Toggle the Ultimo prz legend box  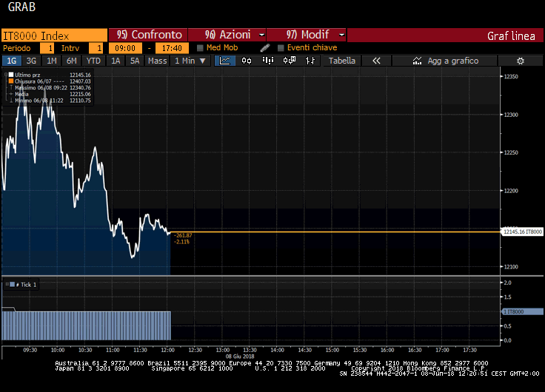coord(11,75)
